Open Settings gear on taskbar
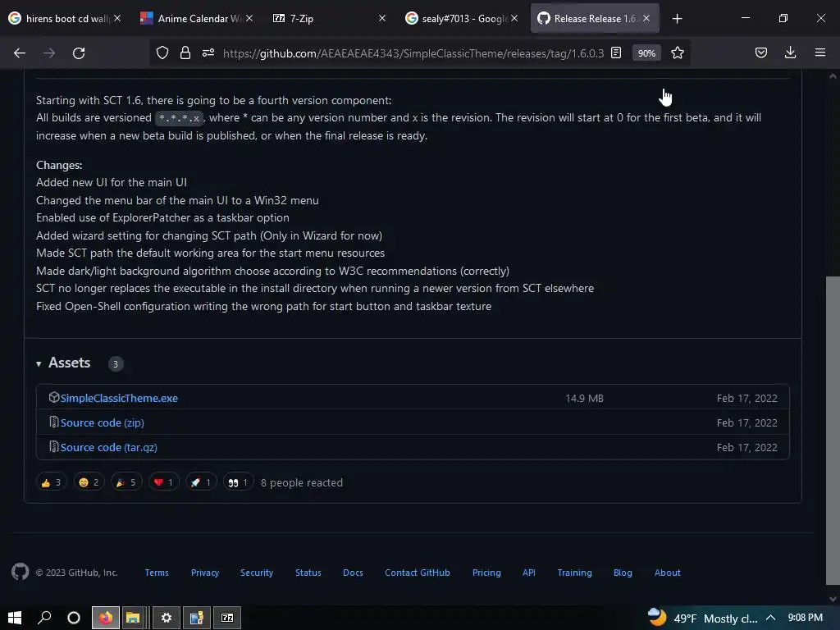840x630 pixels. [166, 618]
